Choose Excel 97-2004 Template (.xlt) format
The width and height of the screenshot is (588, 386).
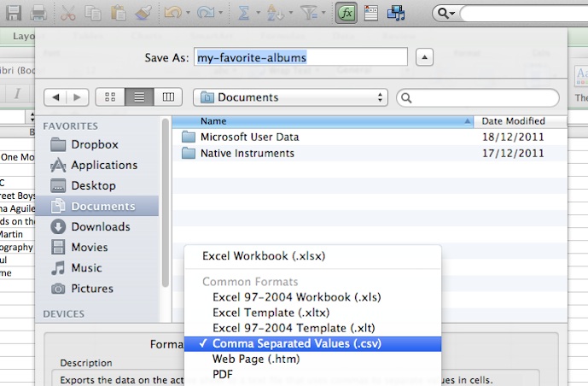[x=312, y=328]
